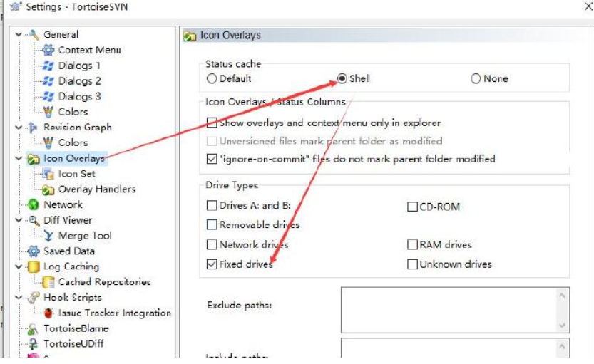Check Drives A: and B:
Image resolution: width=594 pixels, height=364 pixels.
click(x=212, y=205)
